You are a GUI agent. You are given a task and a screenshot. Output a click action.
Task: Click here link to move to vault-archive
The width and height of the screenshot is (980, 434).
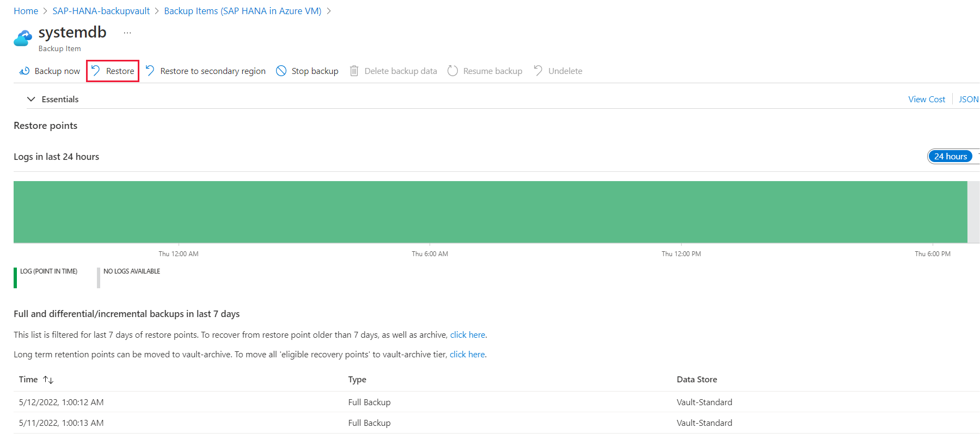click(x=467, y=354)
